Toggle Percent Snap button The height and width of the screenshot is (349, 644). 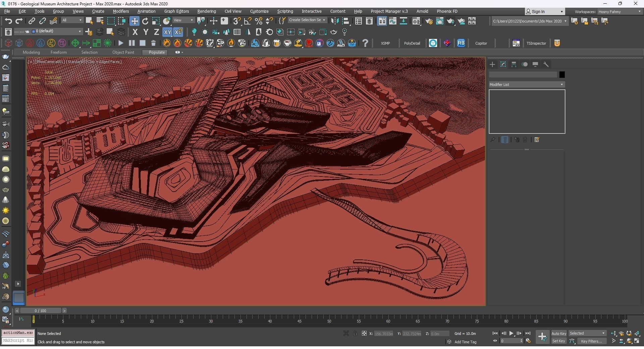click(x=259, y=21)
